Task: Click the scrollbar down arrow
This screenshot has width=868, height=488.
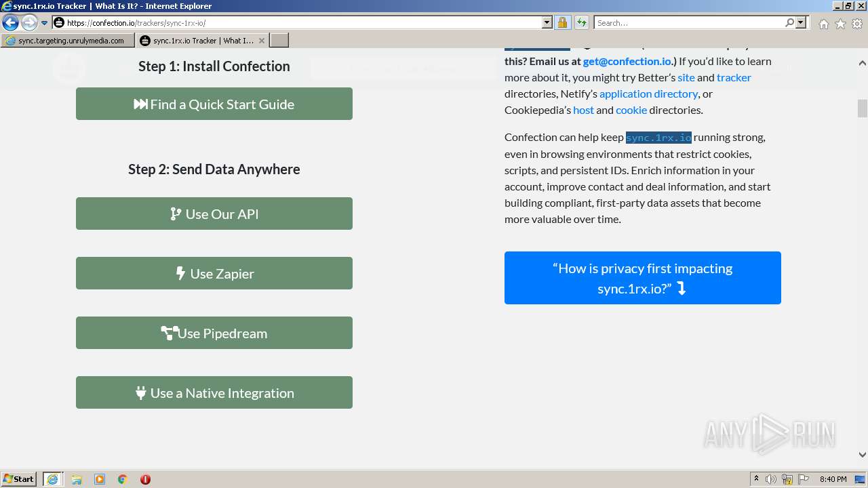Action: coord(862,455)
